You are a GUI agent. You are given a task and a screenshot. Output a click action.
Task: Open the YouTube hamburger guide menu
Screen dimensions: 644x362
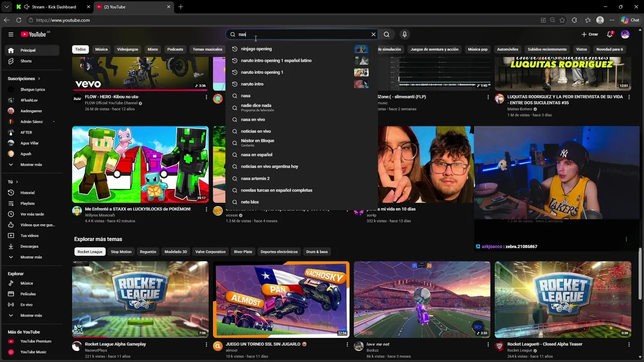(x=11, y=34)
